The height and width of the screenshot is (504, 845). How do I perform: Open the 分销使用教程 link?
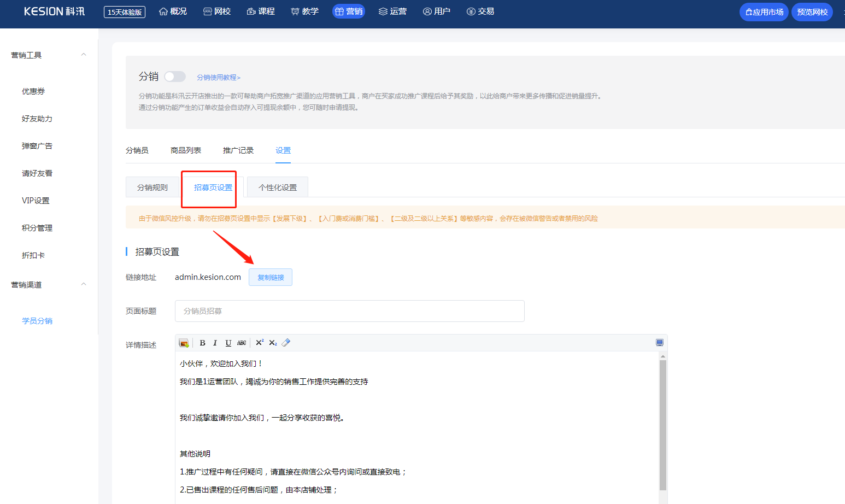tap(219, 78)
